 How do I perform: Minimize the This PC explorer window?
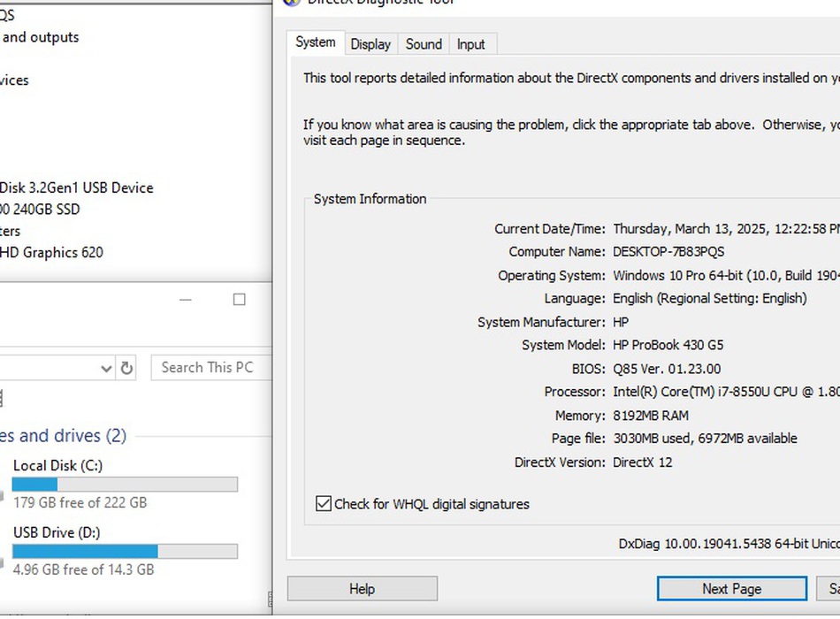click(185, 300)
